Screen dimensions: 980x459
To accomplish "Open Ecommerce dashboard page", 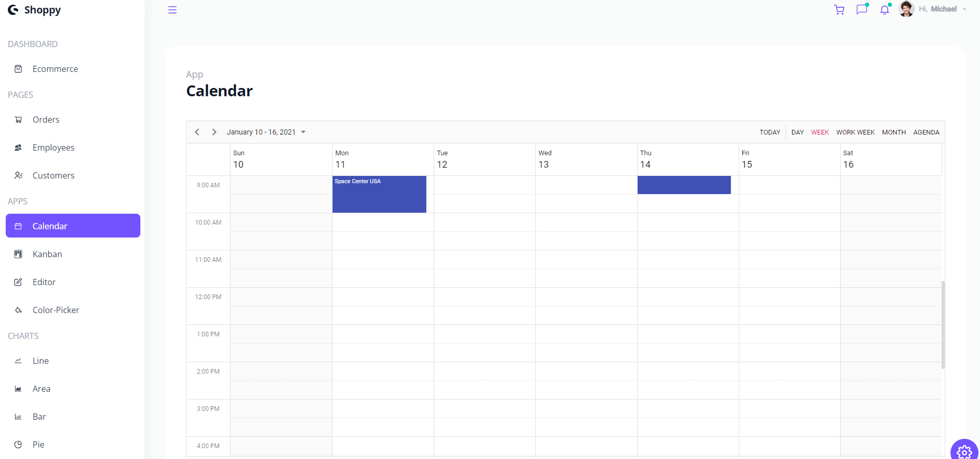I will 73,69.
